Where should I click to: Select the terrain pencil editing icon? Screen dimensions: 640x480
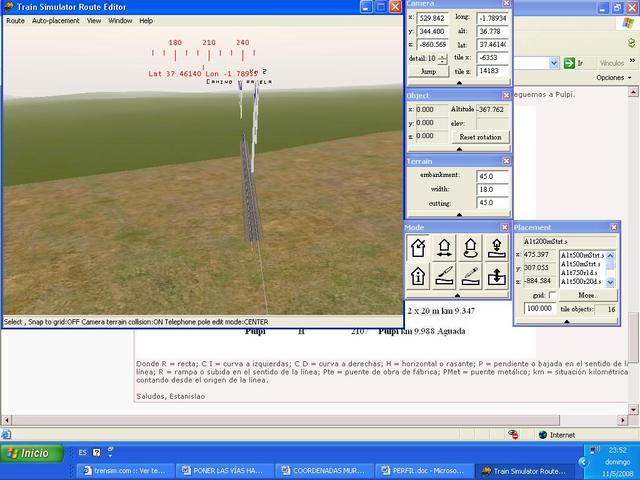(x=470, y=277)
